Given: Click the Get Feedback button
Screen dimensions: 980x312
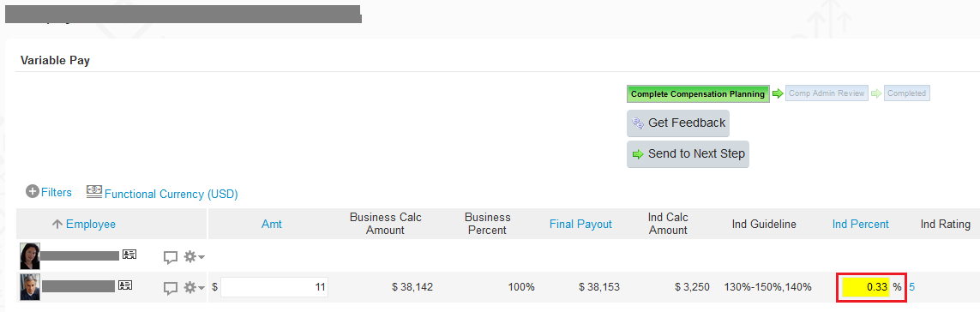Looking at the screenshot, I should point(678,123).
